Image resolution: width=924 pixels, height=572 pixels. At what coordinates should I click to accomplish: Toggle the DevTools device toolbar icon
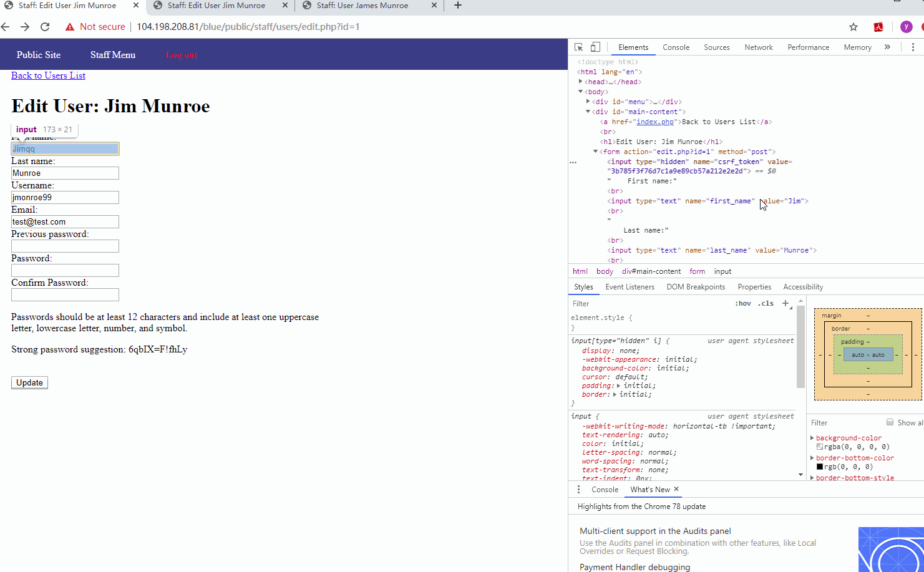595,47
